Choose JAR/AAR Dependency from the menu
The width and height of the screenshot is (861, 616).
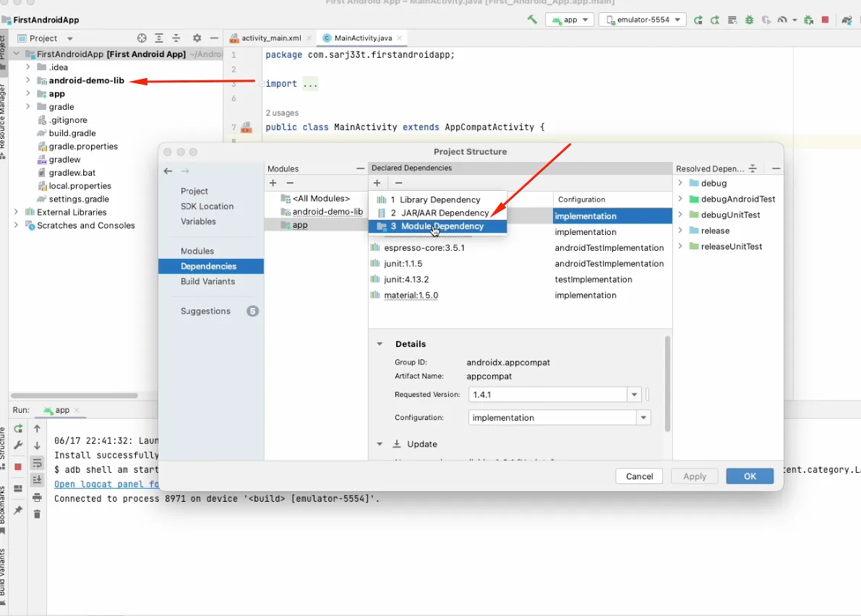[x=437, y=213]
